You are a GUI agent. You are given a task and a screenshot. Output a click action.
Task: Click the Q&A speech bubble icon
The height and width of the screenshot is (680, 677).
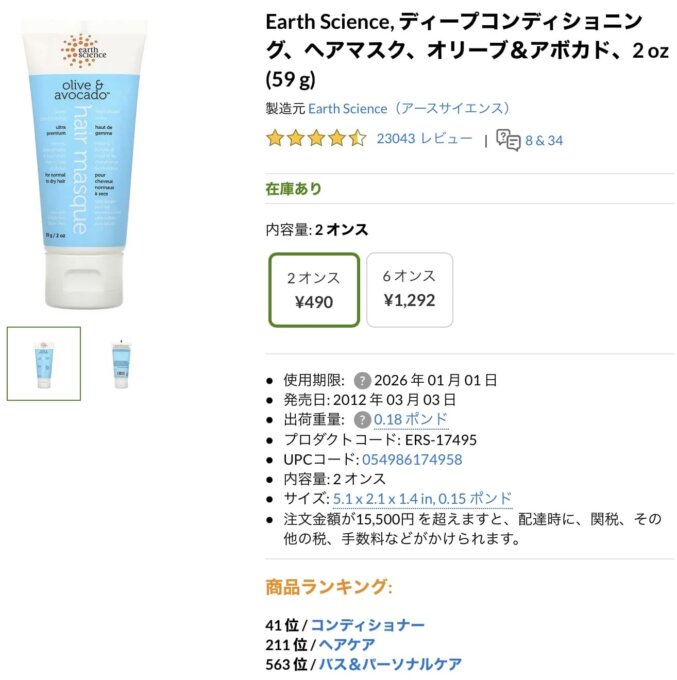pos(508,140)
